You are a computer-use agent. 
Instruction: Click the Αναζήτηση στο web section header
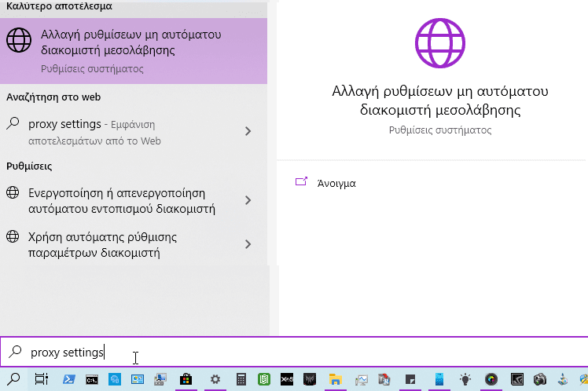53,97
